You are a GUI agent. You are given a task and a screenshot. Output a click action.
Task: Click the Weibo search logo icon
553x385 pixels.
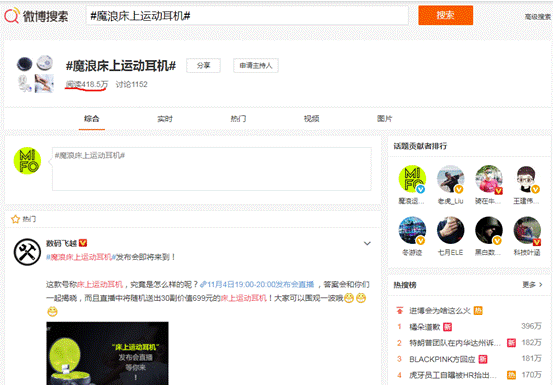click(12, 16)
